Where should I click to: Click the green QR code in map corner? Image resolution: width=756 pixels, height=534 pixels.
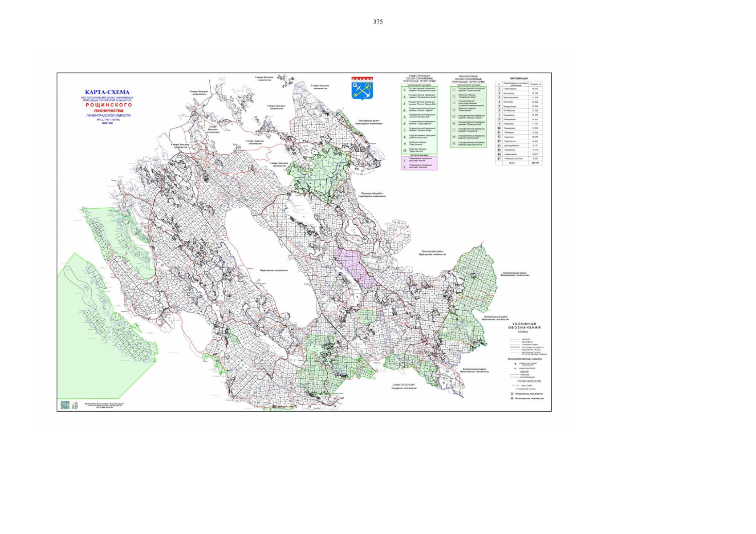(x=65, y=405)
